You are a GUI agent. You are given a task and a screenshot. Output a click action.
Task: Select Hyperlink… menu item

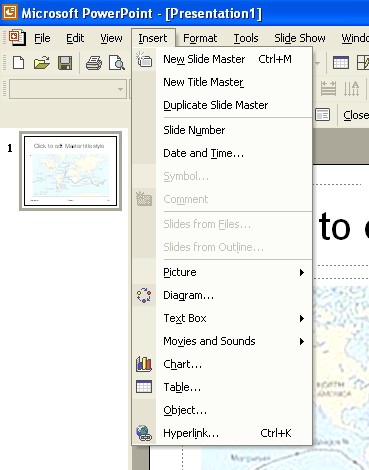pos(222,433)
